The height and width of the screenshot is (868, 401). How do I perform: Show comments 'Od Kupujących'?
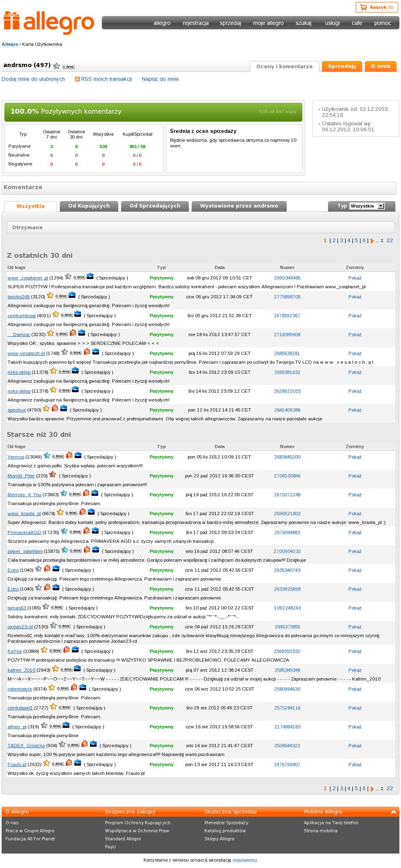pyautogui.click(x=89, y=206)
